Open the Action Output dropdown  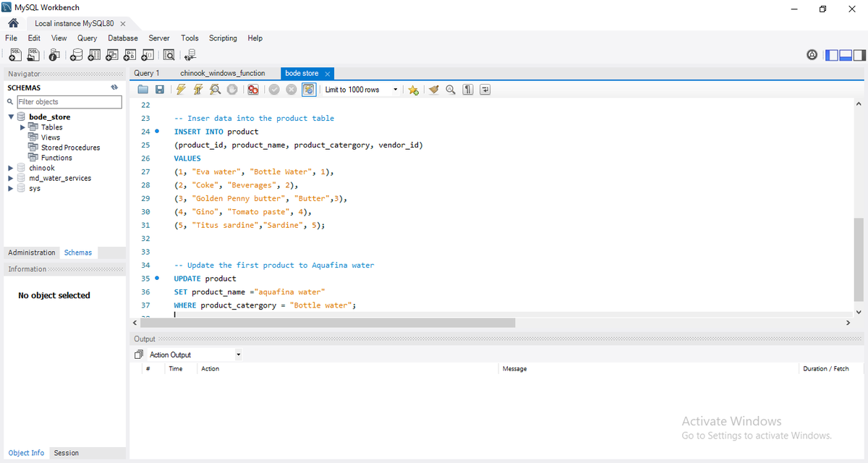coord(195,354)
